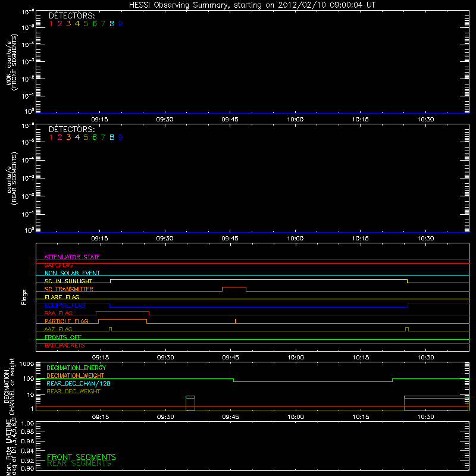The image size is (476, 476).
Task: Click detector 1 in front segments legend
Action: pos(51,24)
